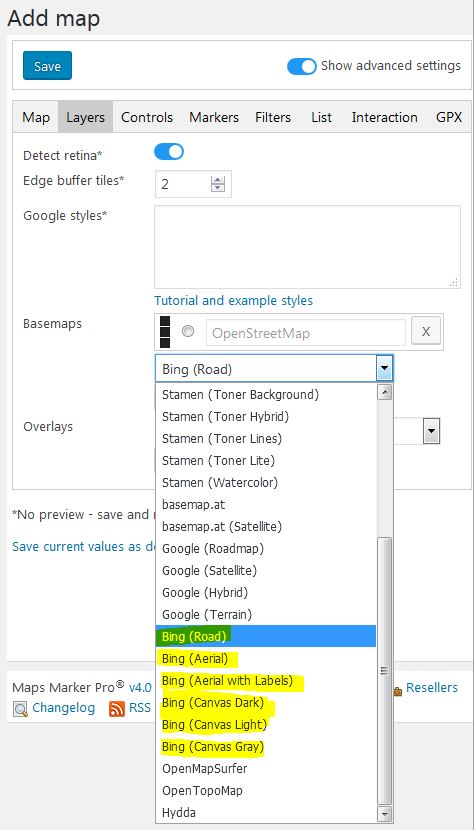Open the GPX tab

pos(449,117)
